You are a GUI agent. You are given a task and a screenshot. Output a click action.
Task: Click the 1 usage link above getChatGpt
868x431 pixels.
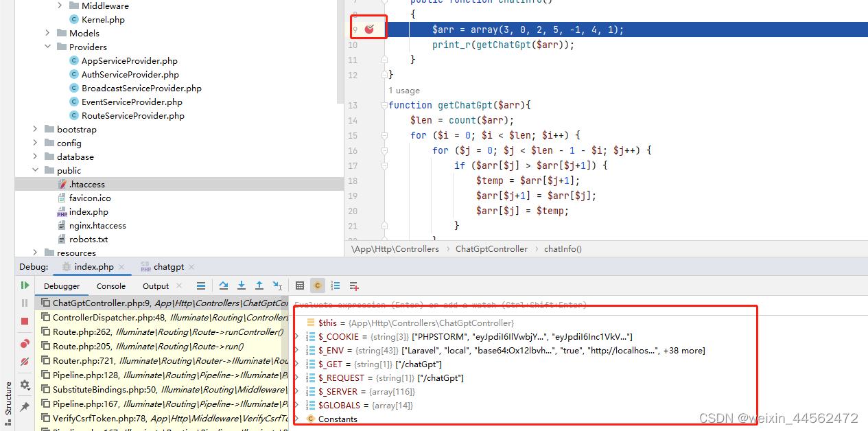[x=403, y=90]
